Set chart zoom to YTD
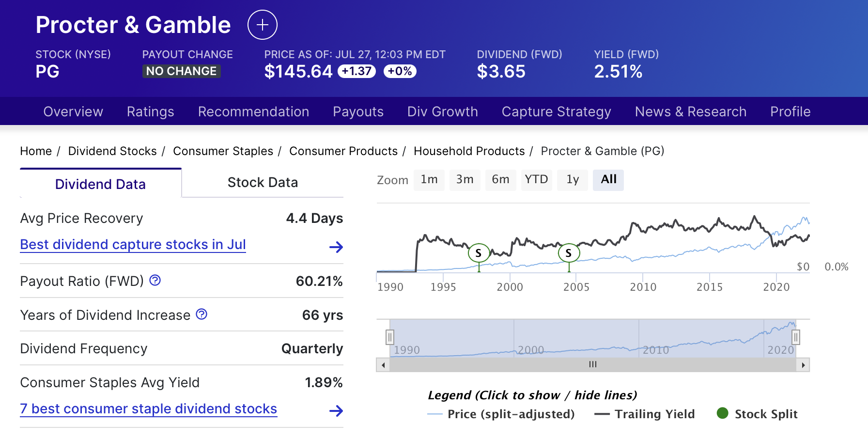The height and width of the screenshot is (440, 868). click(x=536, y=180)
